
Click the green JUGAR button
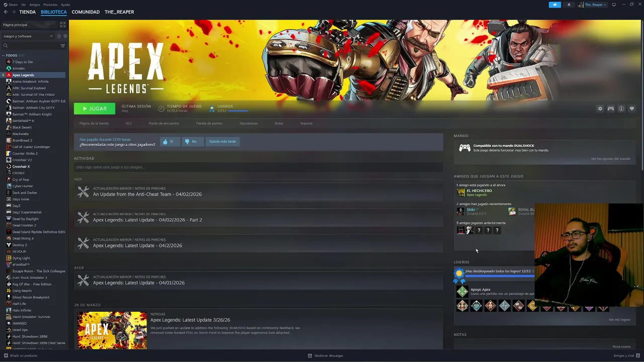95,109
